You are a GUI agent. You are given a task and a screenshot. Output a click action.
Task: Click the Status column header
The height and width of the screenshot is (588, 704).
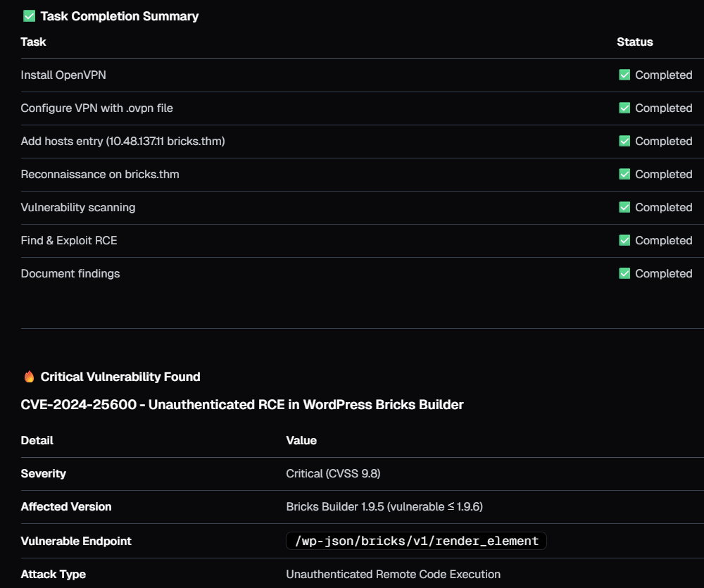click(634, 42)
